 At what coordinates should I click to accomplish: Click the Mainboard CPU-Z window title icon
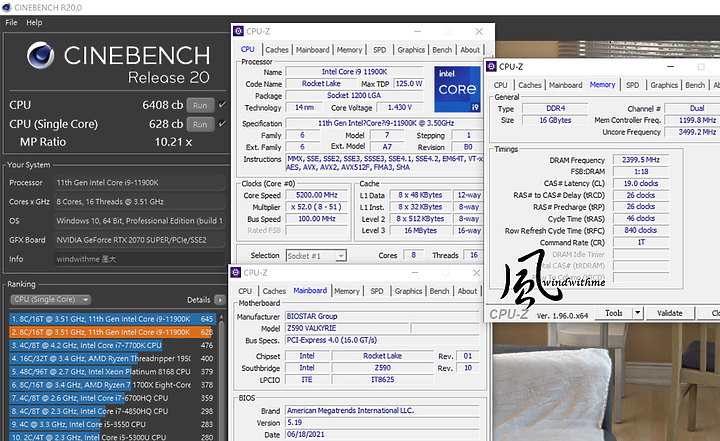[x=236, y=272]
